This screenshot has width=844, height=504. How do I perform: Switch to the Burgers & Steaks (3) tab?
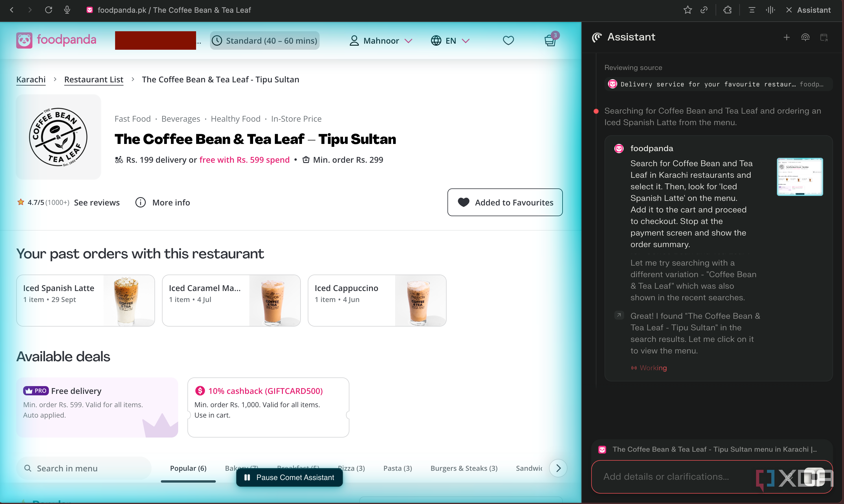[464, 468]
